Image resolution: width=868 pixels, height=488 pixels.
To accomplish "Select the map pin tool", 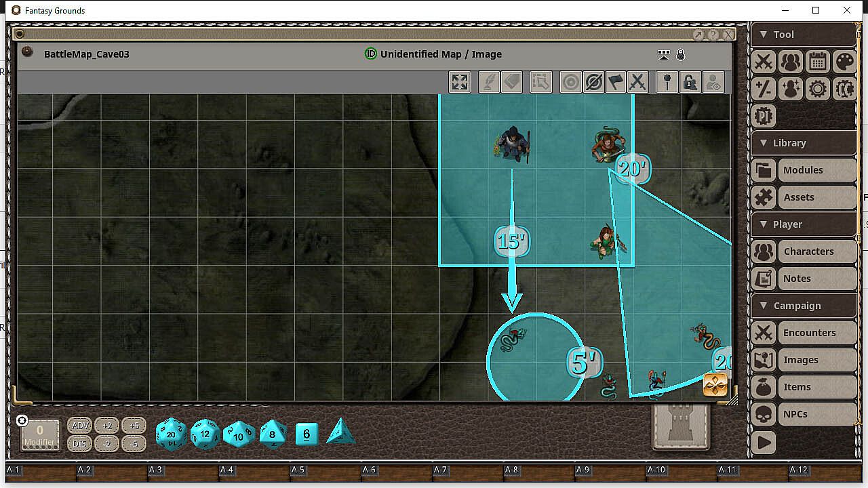I will [x=667, y=82].
